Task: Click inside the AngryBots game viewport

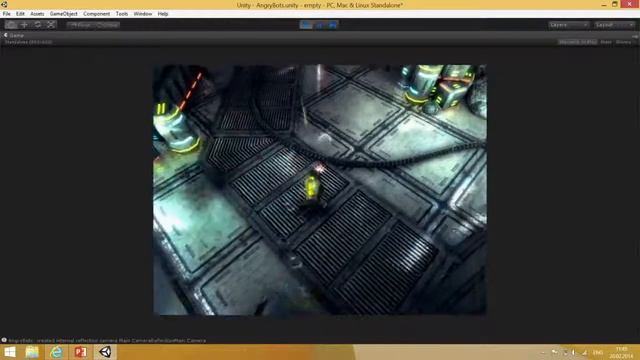Action: click(320, 189)
